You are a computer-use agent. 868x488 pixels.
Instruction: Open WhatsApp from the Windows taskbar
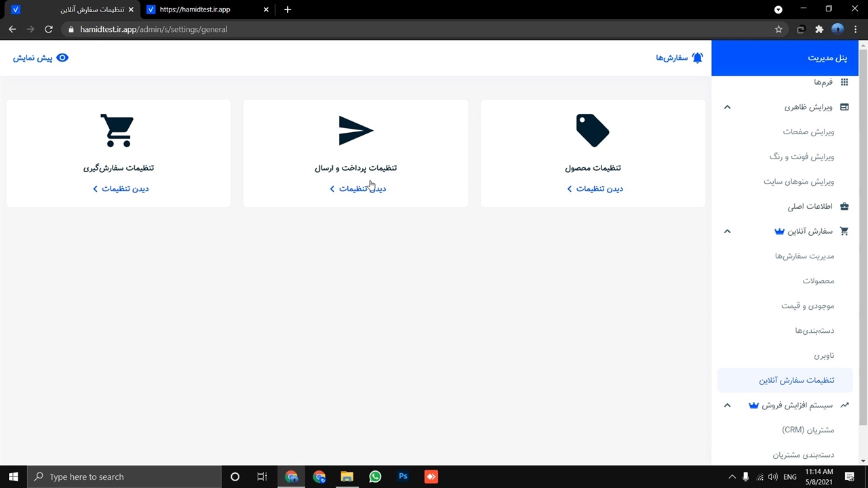(375, 476)
